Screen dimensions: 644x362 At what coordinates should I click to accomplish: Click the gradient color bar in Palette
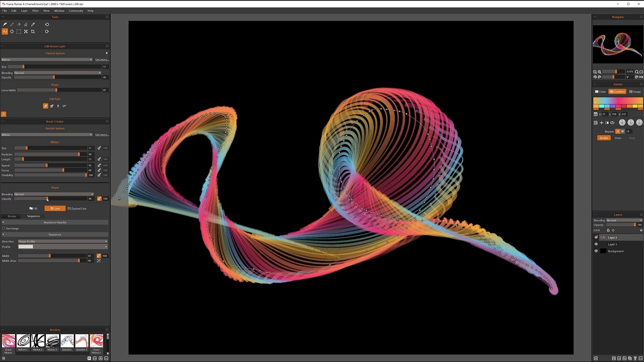click(618, 101)
